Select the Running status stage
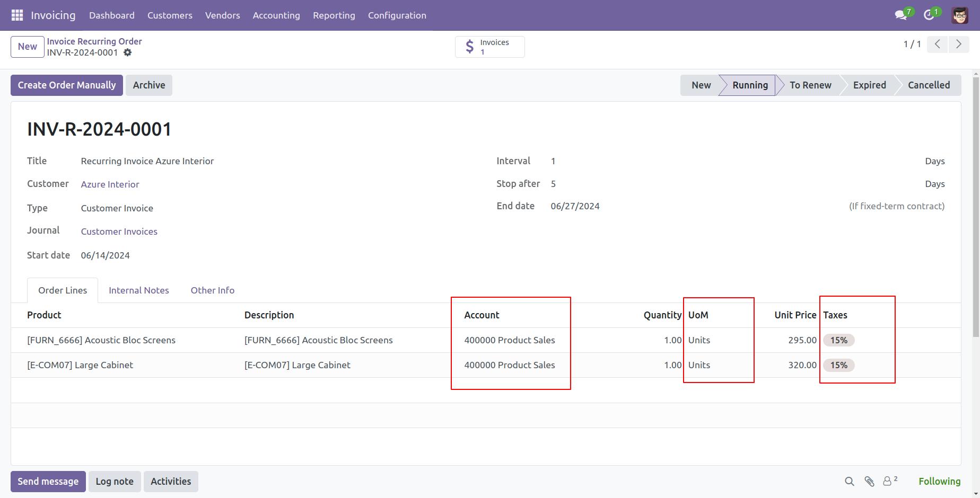 coord(750,85)
